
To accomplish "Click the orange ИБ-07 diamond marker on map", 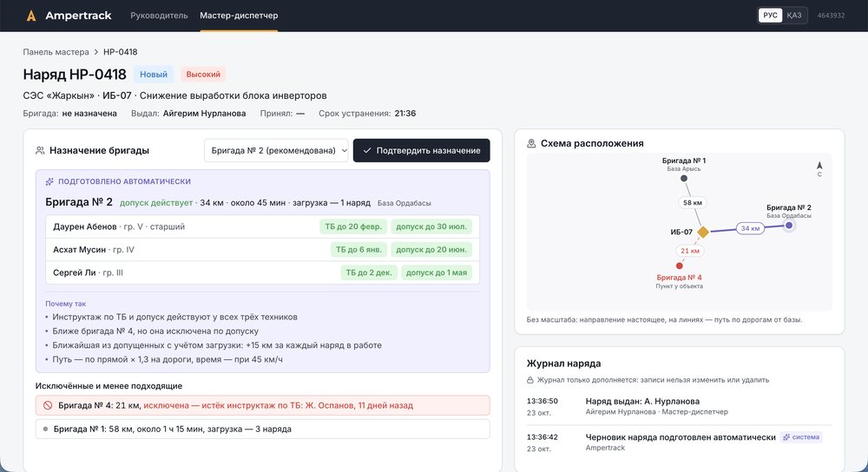I will point(703,232).
